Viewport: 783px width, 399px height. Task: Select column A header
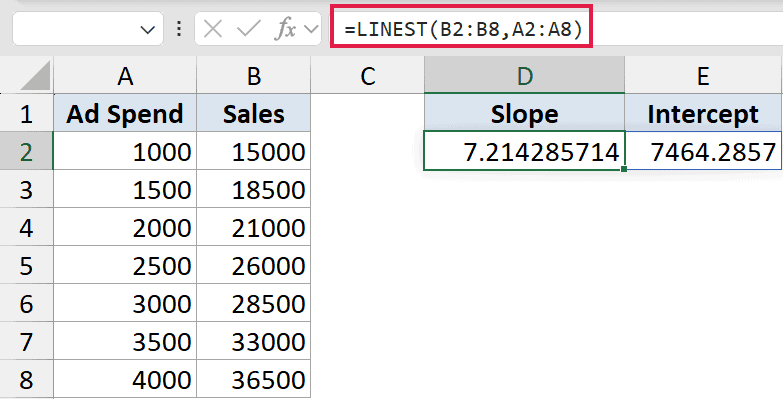tap(125, 75)
